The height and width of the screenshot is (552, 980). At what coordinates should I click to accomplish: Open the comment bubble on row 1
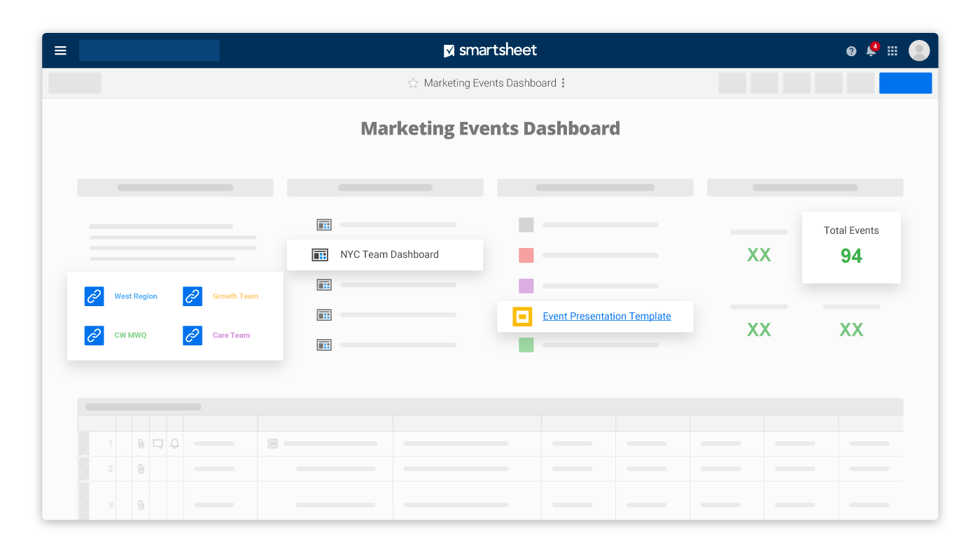point(158,443)
